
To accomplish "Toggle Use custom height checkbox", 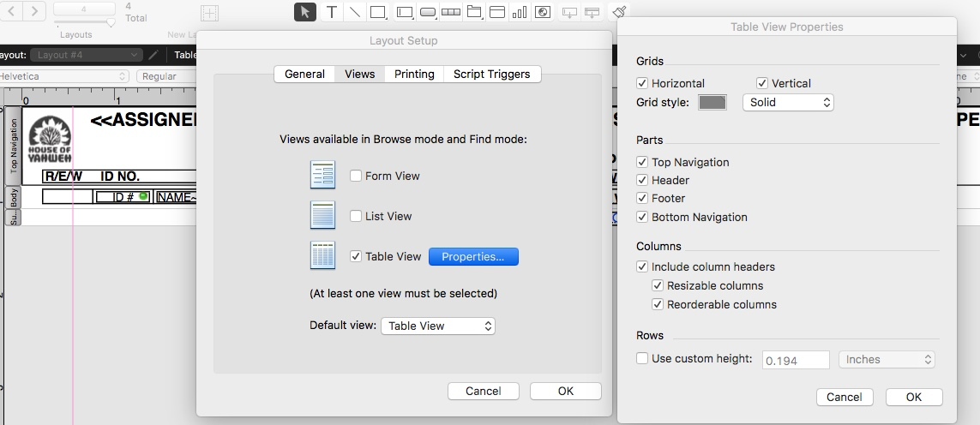I will coord(642,359).
